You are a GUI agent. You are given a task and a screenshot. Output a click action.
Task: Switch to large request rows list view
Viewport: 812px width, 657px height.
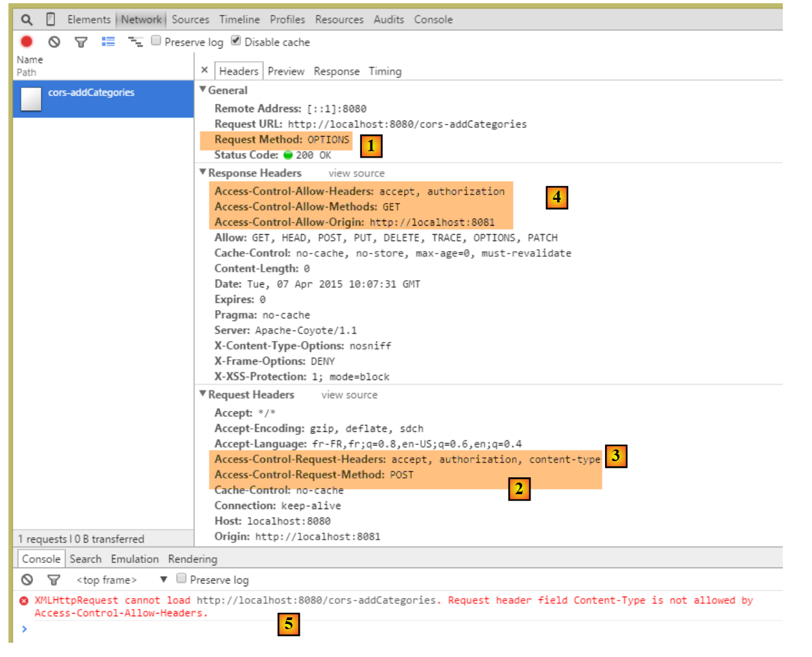[x=108, y=42]
